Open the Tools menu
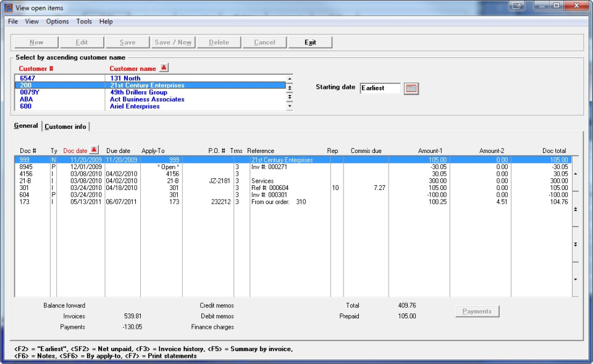This screenshot has width=593, height=364. coord(83,21)
